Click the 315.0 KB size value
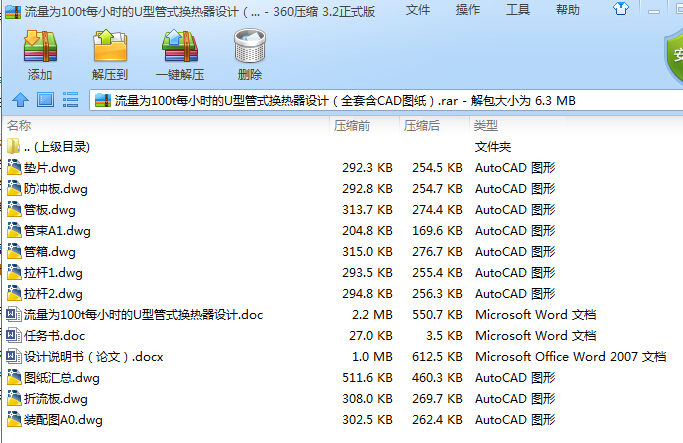Image resolution: width=683 pixels, height=443 pixels. click(367, 252)
